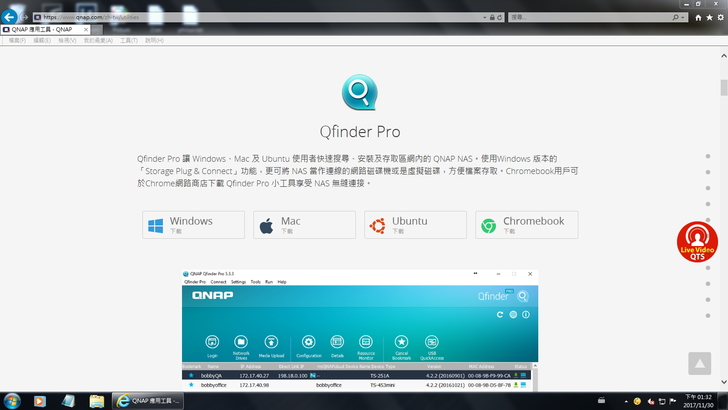728x410 pixels.
Task: Open the 檔案(F) menu
Action: click(17, 40)
